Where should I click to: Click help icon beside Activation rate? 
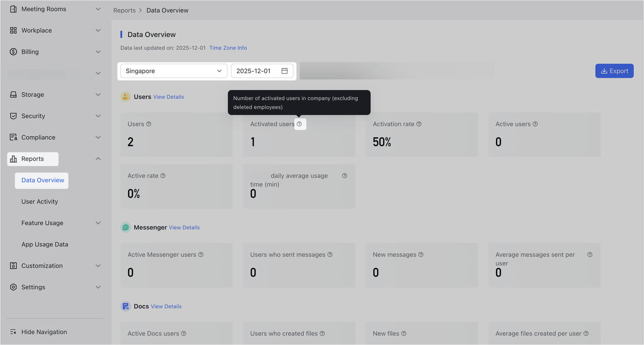[419, 124]
